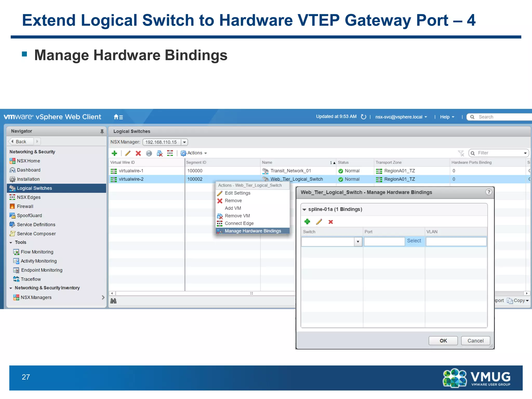Screen dimensions: 532x399
Task: Open the Copy dropdown
Action: pyautogui.click(x=517, y=301)
